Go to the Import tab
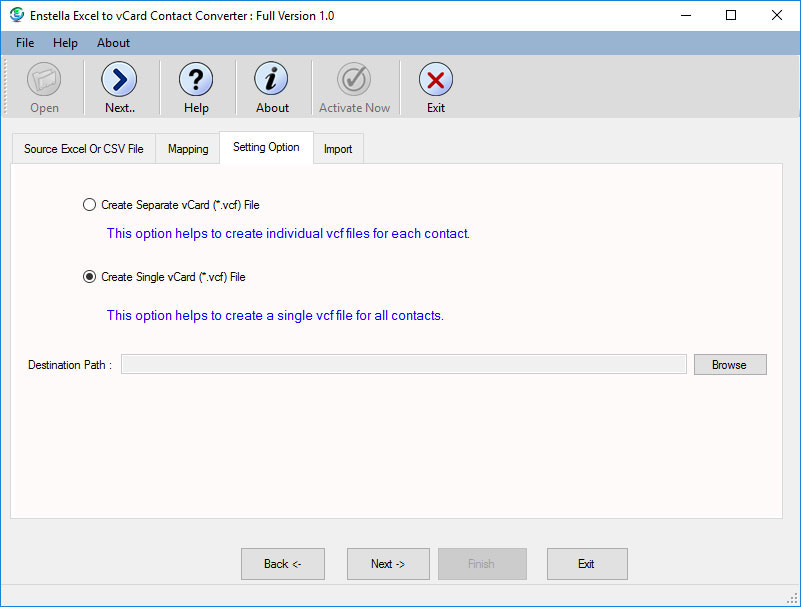The width and height of the screenshot is (801, 607). (338, 149)
